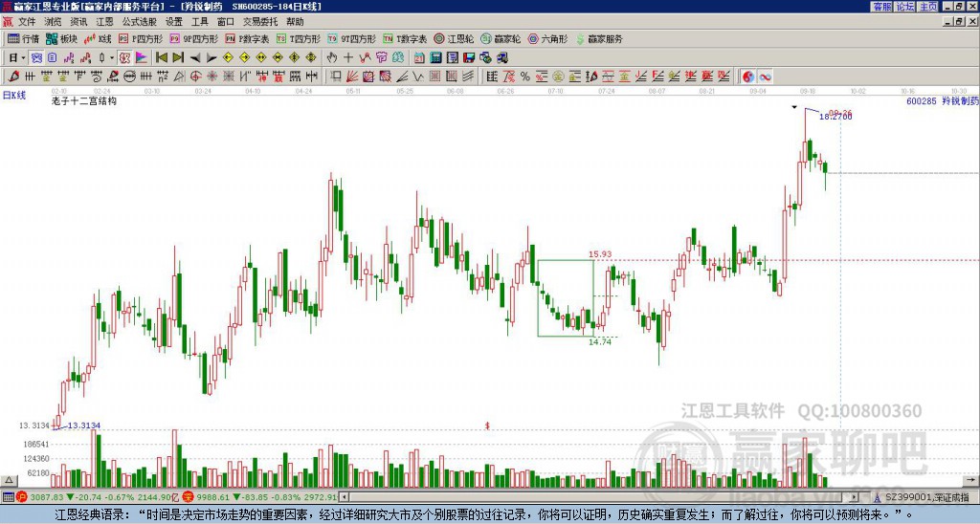980x524 pixels.
Task: Toggle the 权 adjustment button
Action: tap(124, 58)
